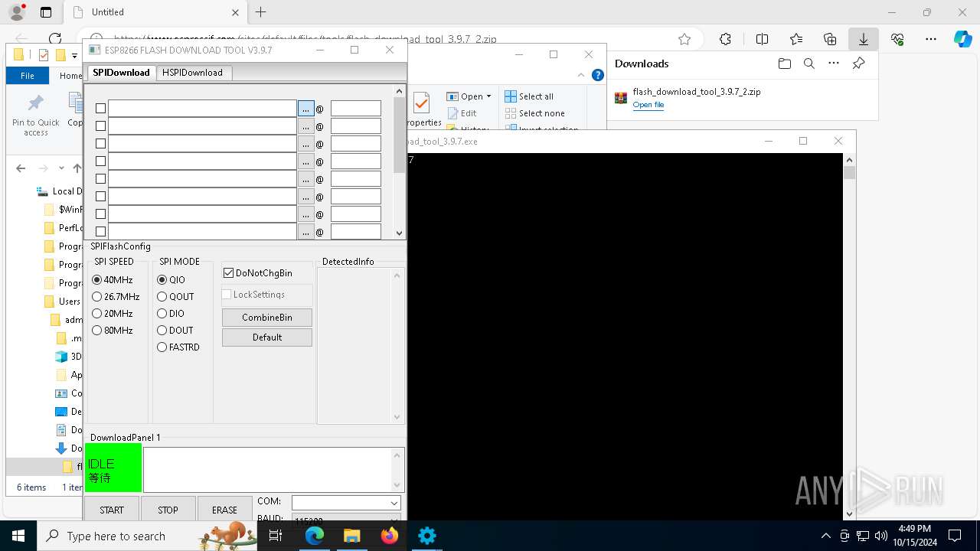This screenshot has height=551, width=980.
Task: Open a new Edge tab
Action: (261, 12)
